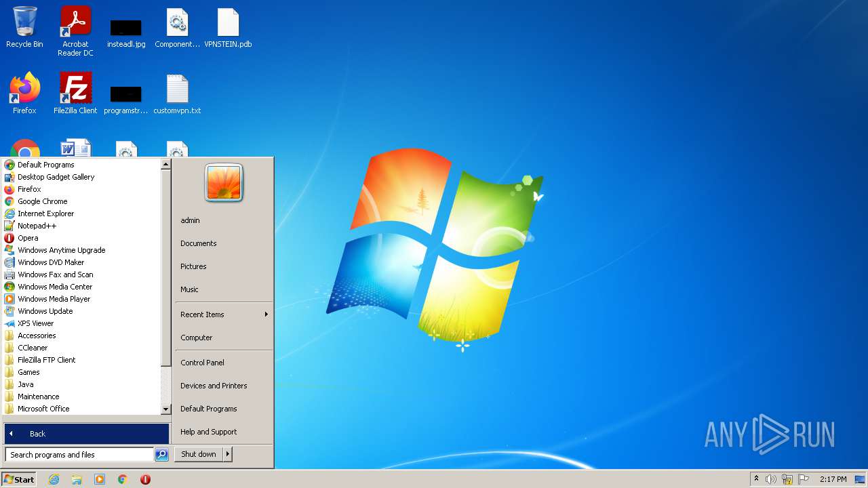Open Windows Explorer from the taskbar
This screenshot has width=868, height=488.
pyautogui.click(x=77, y=479)
